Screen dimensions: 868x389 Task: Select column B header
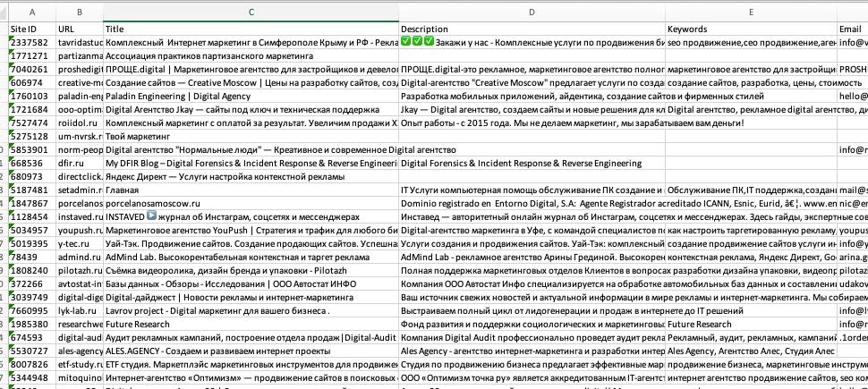click(x=80, y=13)
